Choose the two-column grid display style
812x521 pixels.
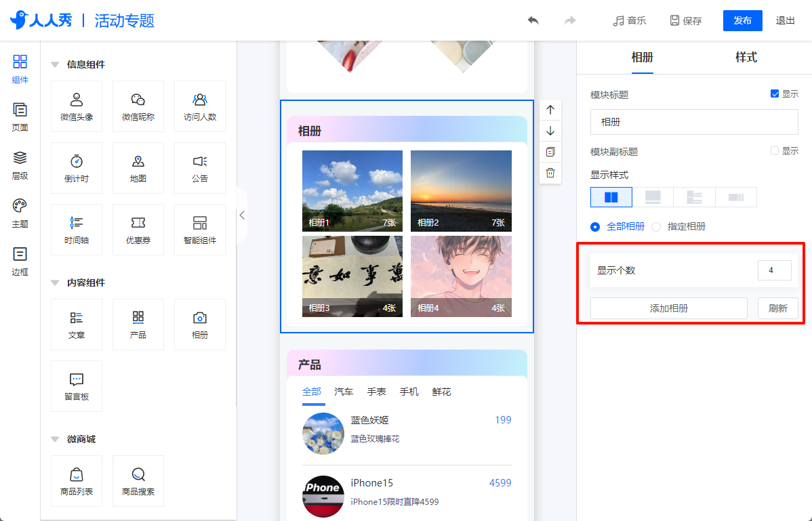[611, 197]
